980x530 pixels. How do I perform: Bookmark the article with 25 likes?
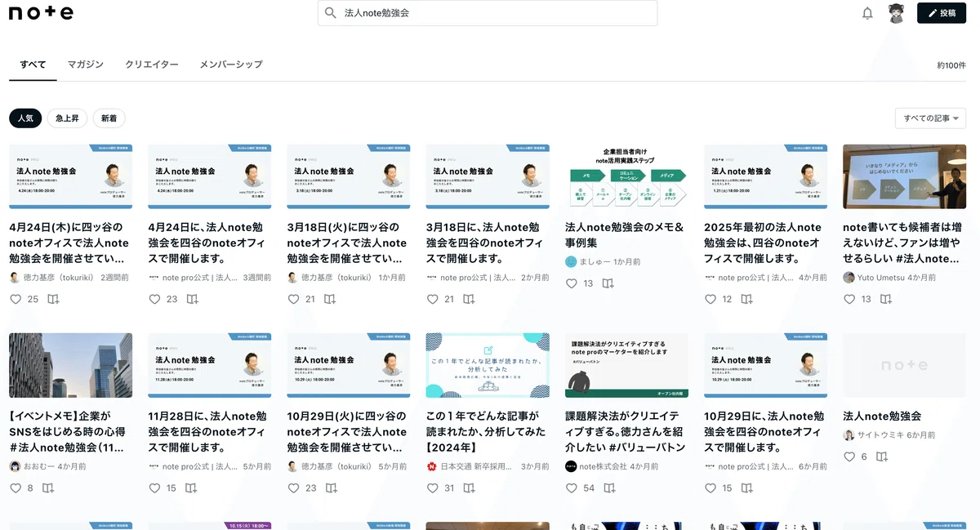[53, 299]
